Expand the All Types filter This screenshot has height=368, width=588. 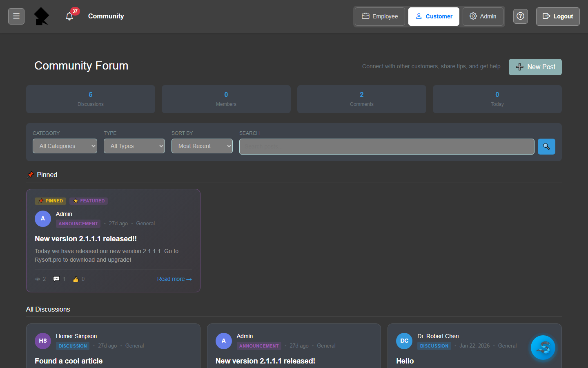coord(134,146)
